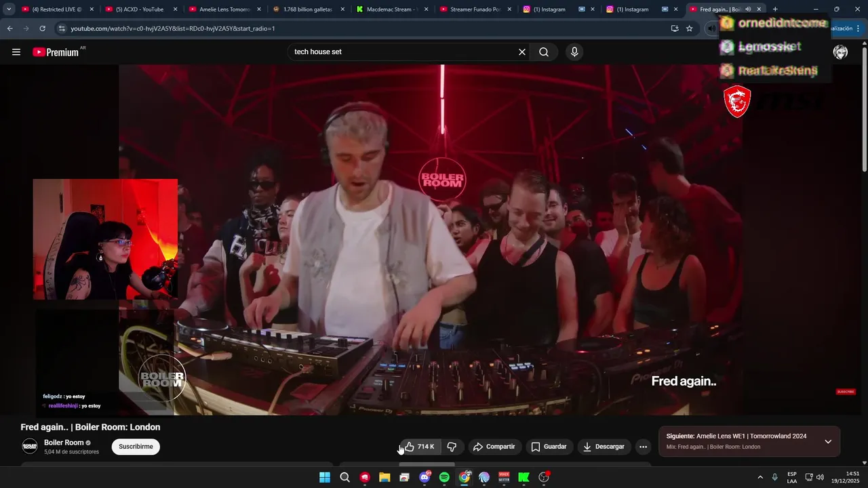The height and width of the screenshot is (488, 868).
Task: Bookmark this page with the star
Action: tap(689, 28)
